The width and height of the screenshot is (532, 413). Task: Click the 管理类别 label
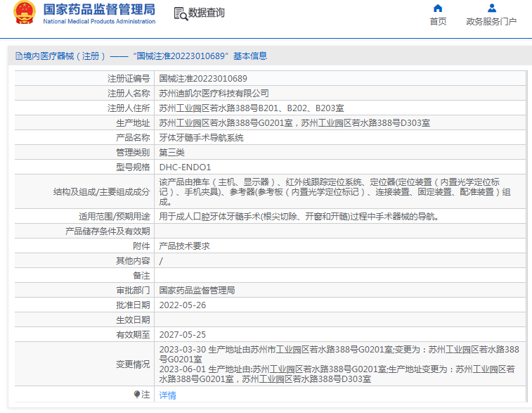(x=133, y=153)
